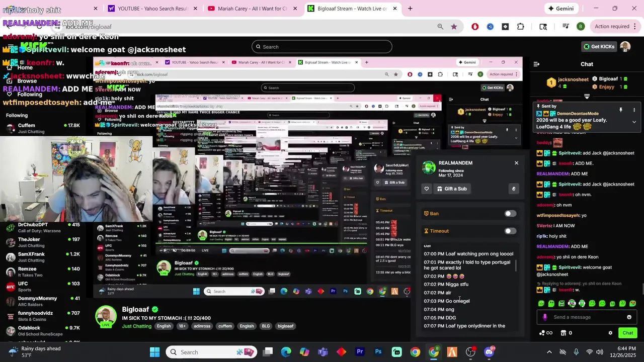Image resolution: width=644 pixels, height=362 pixels.
Task: Click the green Chat send button
Action: click(x=628, y=333)
